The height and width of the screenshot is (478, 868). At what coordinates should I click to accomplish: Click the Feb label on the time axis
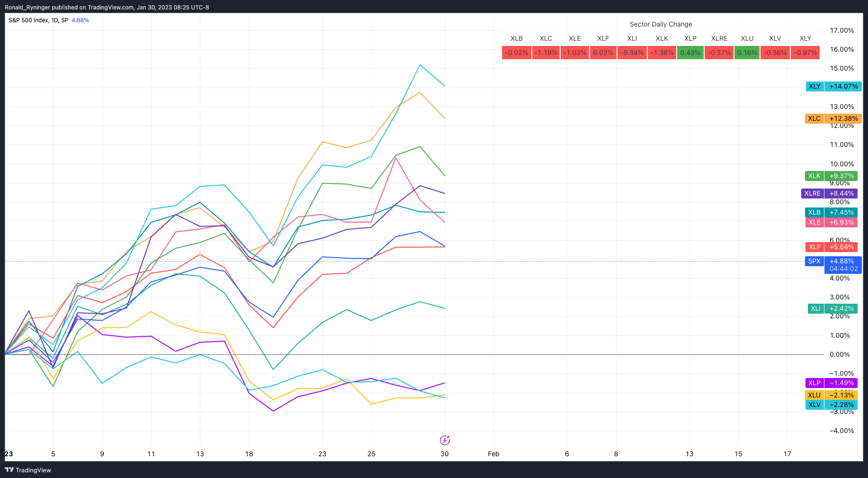[x=493, y=454]
